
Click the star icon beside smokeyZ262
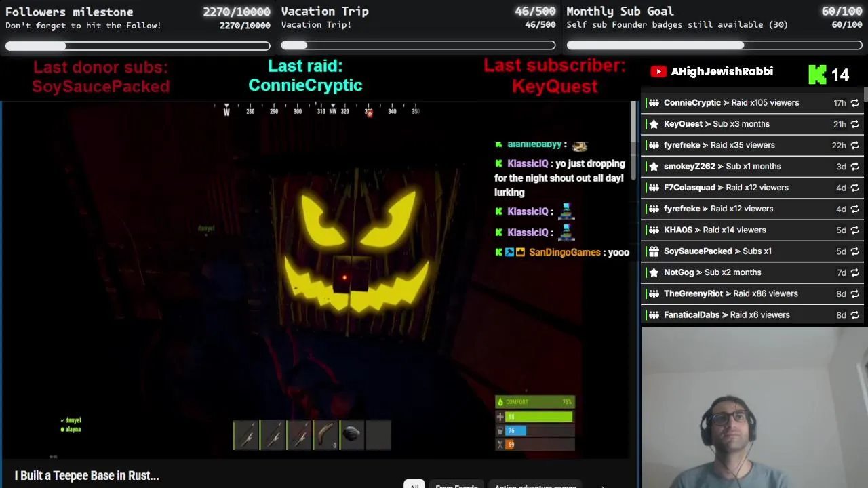(x=654, y=166)
